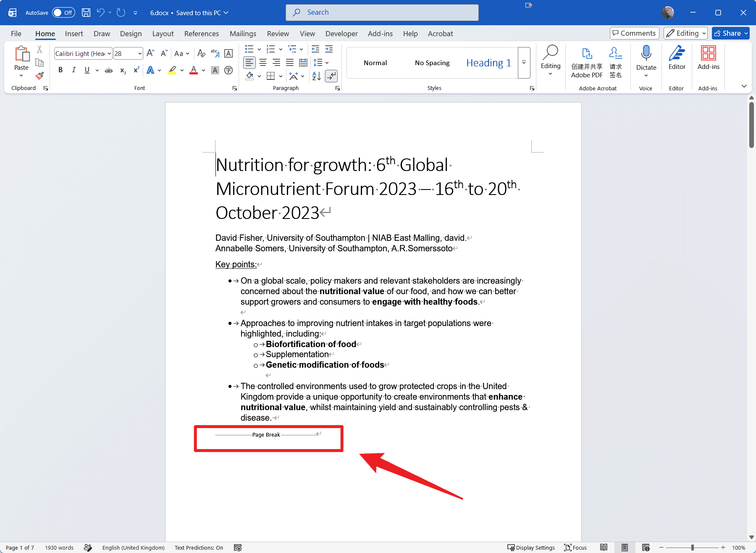Screen dimensions: 756x553
Task: Open the font size dropdown
Action: coord(139,53)
